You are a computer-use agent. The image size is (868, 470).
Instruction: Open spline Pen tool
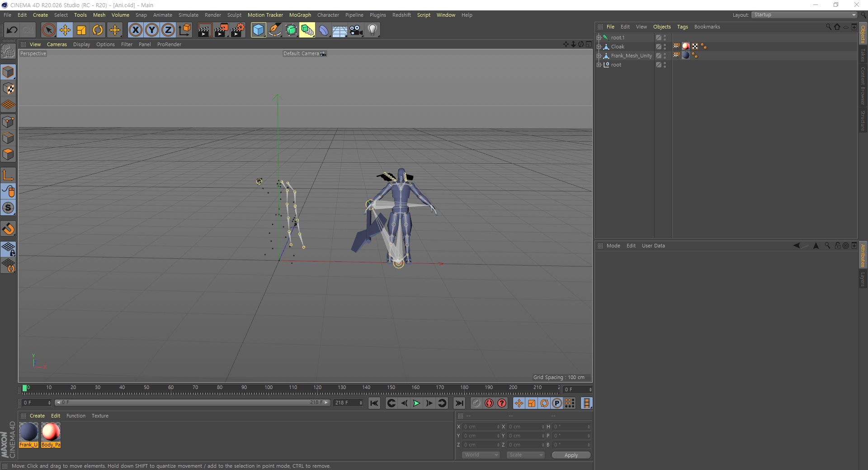(275, 30)
